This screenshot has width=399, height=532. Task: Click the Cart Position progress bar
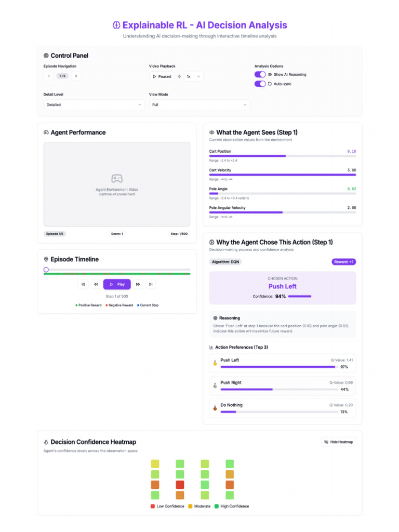(282, 156)
